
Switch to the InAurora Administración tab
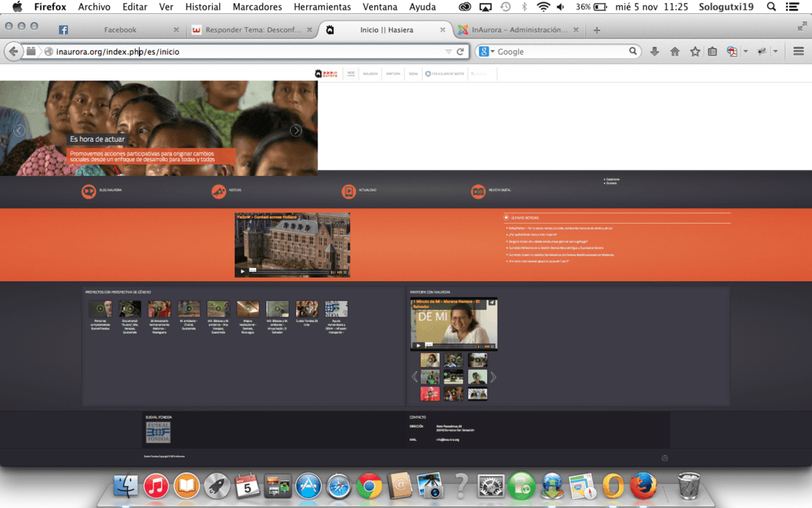(518, 30)
